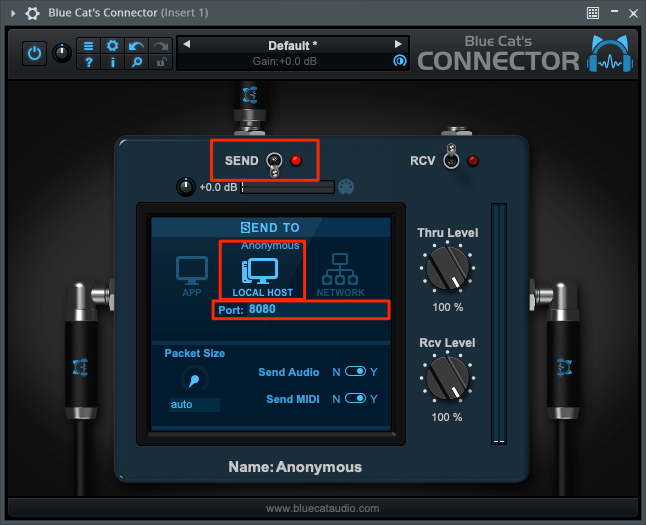Close the Blue Cat's Connector window

point(633,13)
